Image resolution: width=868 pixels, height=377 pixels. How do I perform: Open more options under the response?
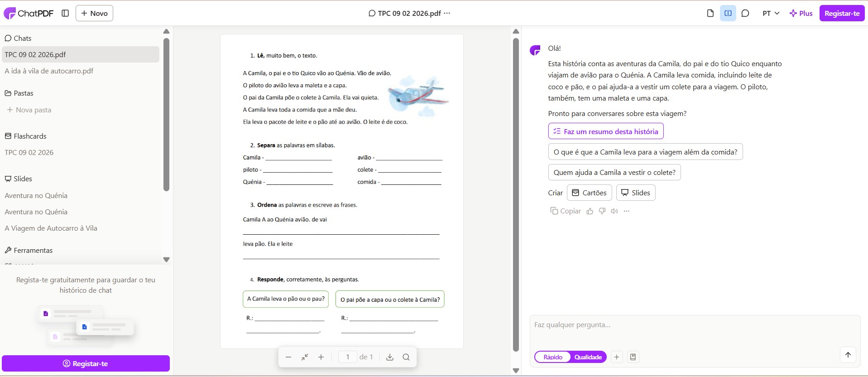pyautogui.click(x=627, y=211)
